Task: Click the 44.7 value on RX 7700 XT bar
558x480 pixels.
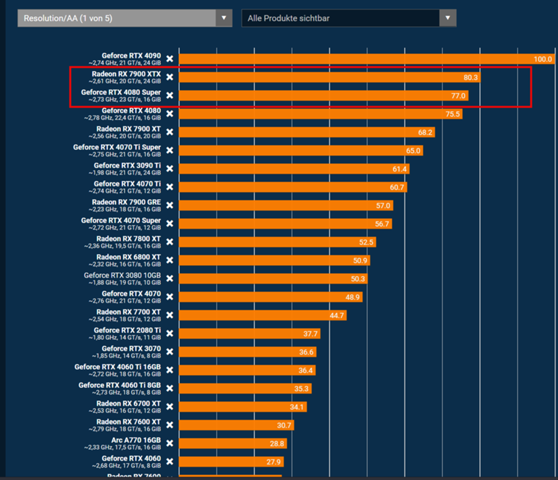Action: [x=337, y=316]
